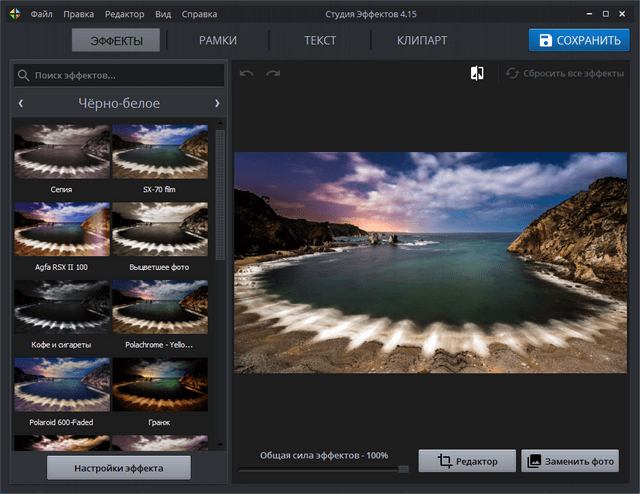
Task: Switch to the Рамки tab
Action: point(217,41)
